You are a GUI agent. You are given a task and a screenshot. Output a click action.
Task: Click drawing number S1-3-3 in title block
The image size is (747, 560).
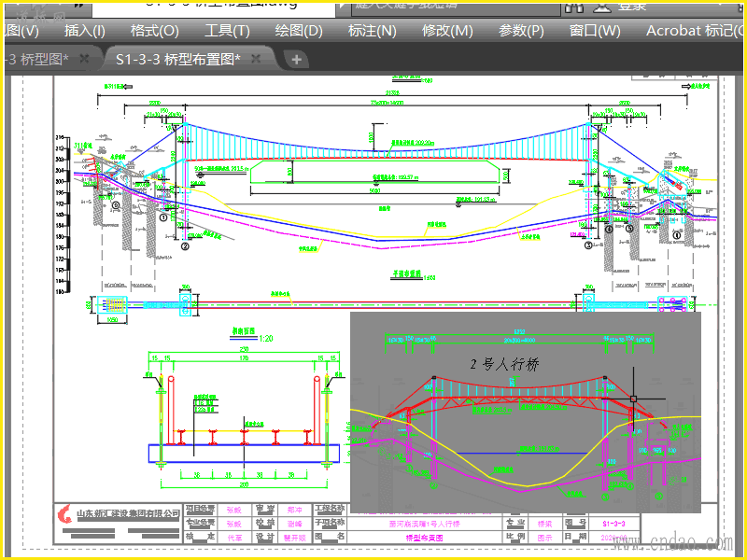click(x=613, y=524)
